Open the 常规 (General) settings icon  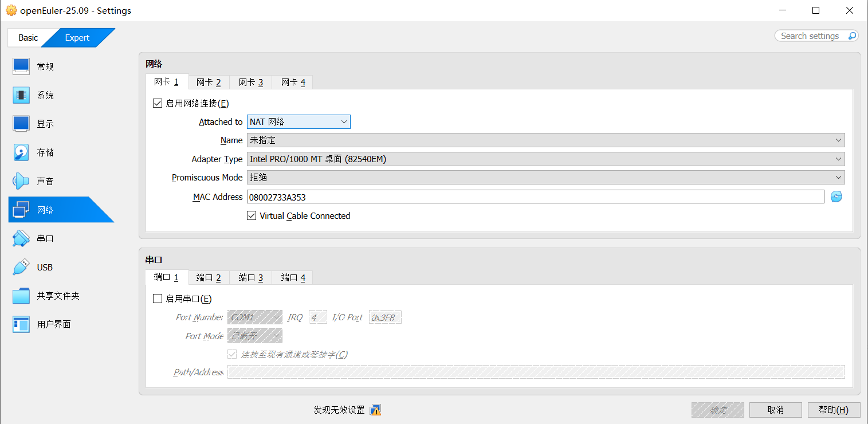tap(21, 66)
